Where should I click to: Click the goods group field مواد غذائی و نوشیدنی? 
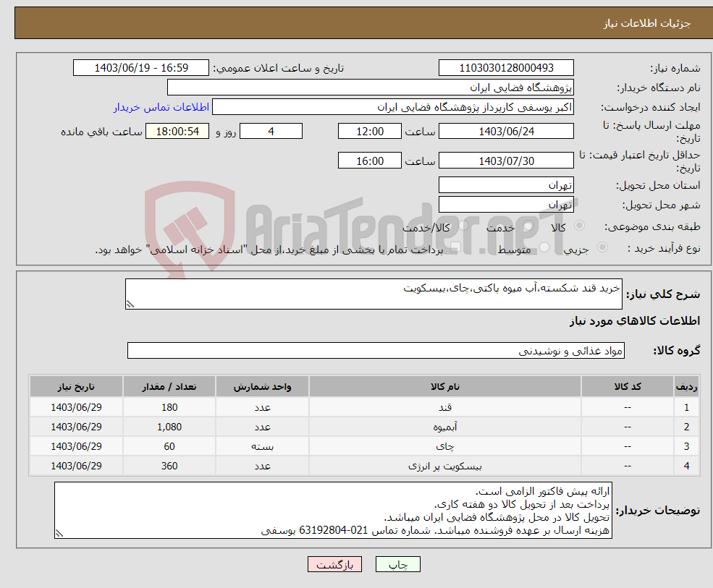pyautogui.click(x=376, y=351)
